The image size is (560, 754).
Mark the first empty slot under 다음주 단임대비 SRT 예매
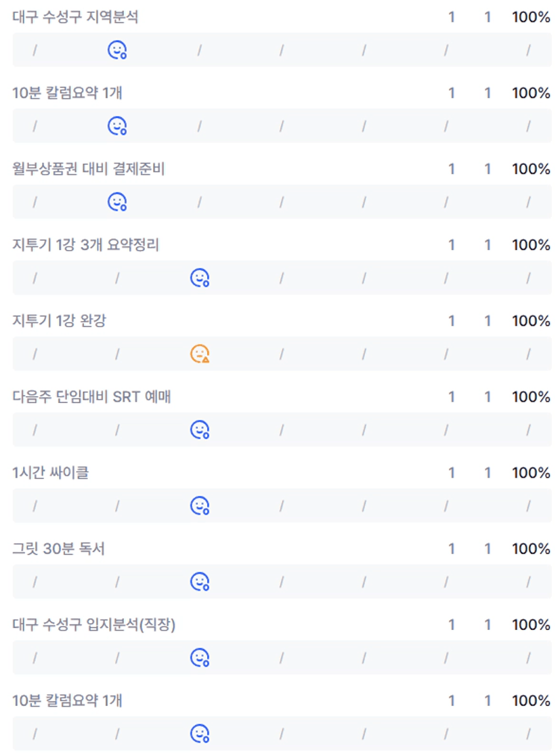pyautogui.click(x=35, y=430)
